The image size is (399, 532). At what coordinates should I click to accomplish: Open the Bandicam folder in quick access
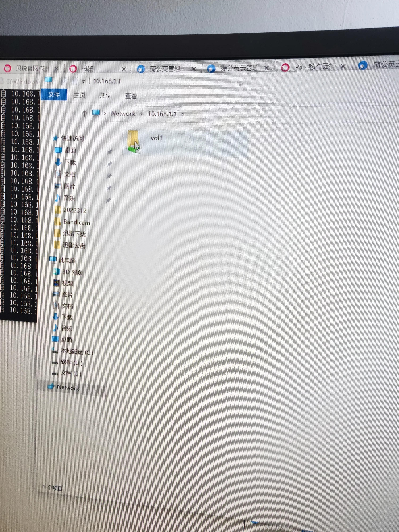76,222
